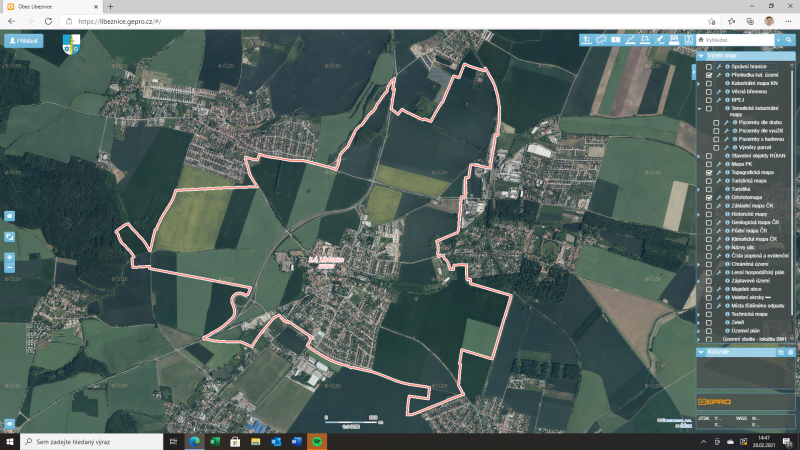This screenshot has width=800, height=450.
Task: Zoom out with the minus button
Action: tap(9, 269)
